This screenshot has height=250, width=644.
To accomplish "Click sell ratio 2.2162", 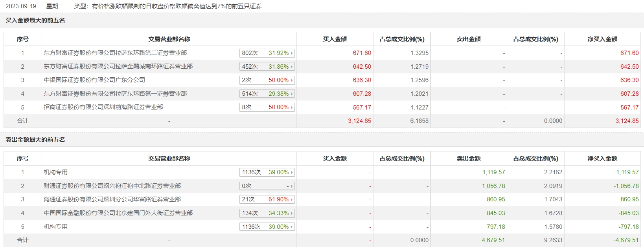I will [x=553, y=172].
